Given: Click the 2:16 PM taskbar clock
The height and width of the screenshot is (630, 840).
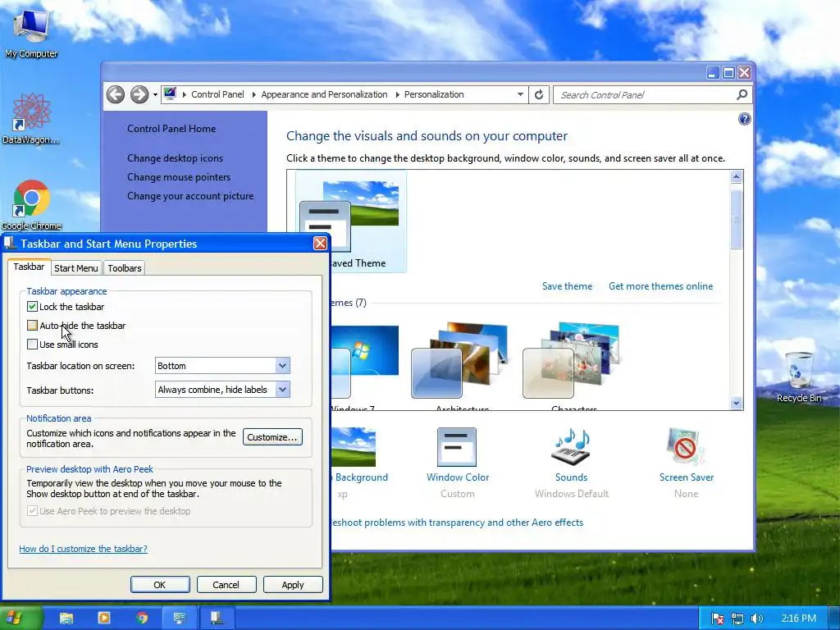Looking at the screenshot, I should [798, 619].
